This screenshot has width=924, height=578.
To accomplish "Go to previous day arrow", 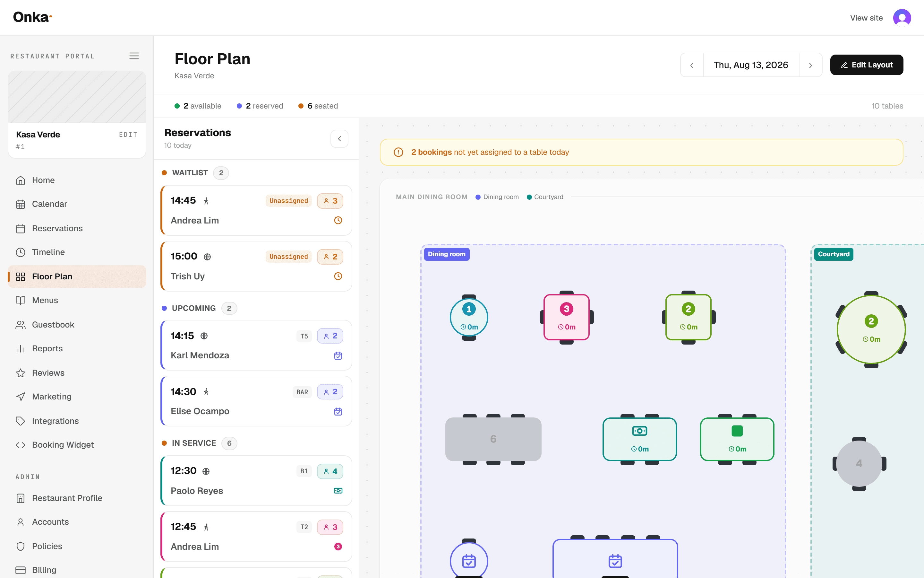I will (x=692, y=65).
